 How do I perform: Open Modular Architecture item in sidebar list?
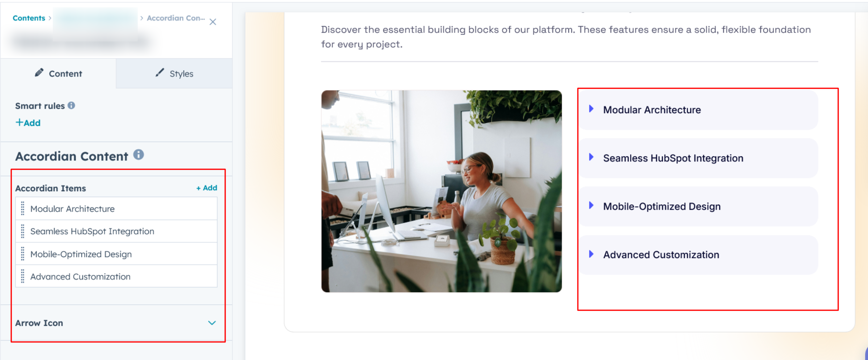click(72, 209)
